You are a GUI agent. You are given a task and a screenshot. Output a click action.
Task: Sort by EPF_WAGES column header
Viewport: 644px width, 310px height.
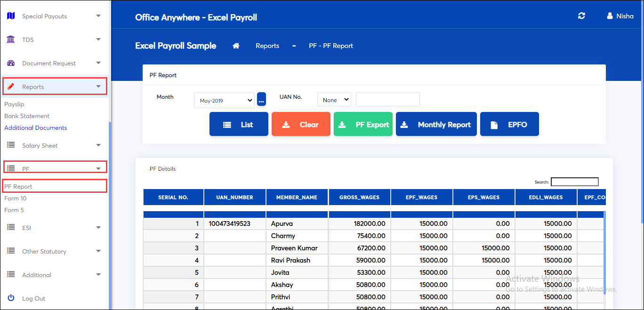tap(422, 198)
